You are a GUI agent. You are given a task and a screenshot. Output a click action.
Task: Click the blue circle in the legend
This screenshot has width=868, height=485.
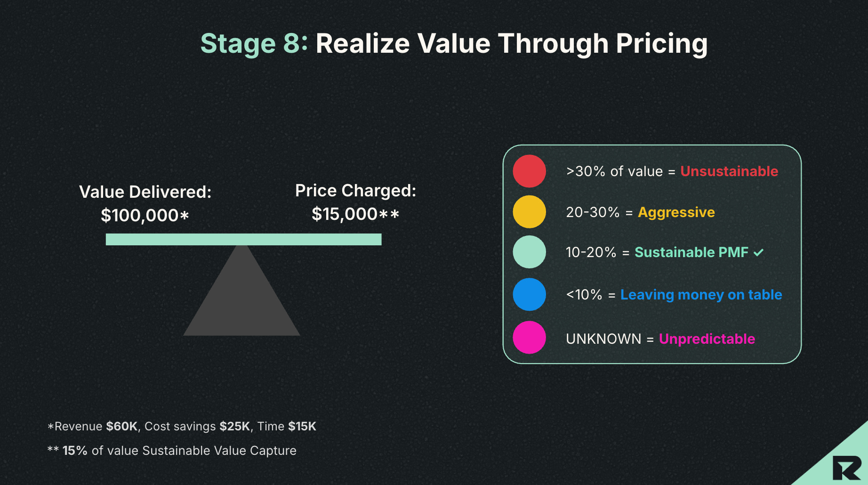[529, 294]
